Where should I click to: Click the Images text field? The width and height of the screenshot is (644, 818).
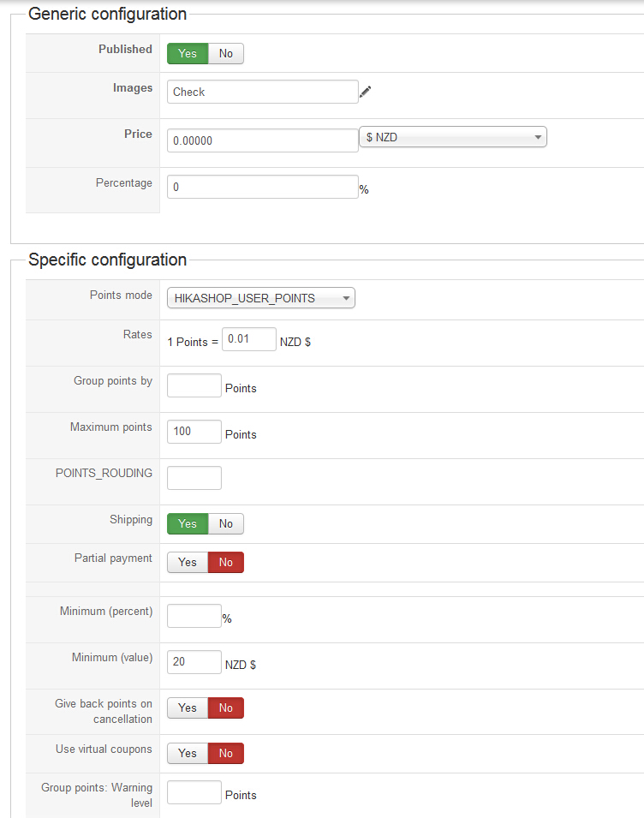click(x=262, y=92)
